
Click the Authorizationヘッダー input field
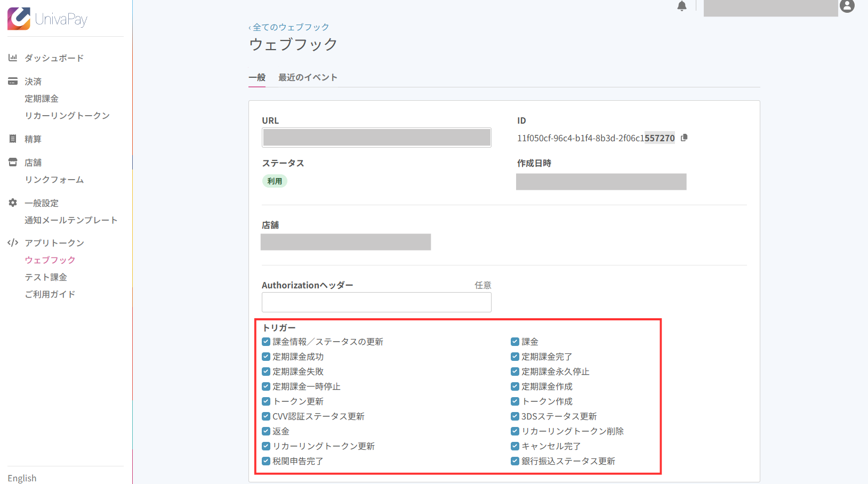(376, 302)
